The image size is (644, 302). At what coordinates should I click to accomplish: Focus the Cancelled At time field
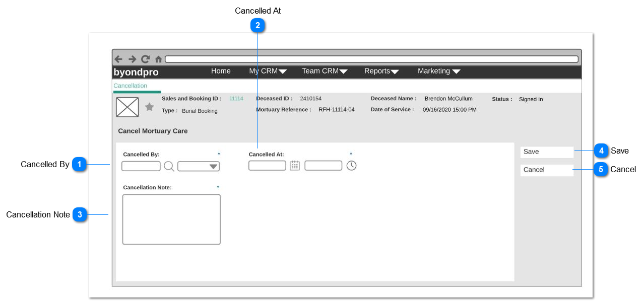[324, 166]
